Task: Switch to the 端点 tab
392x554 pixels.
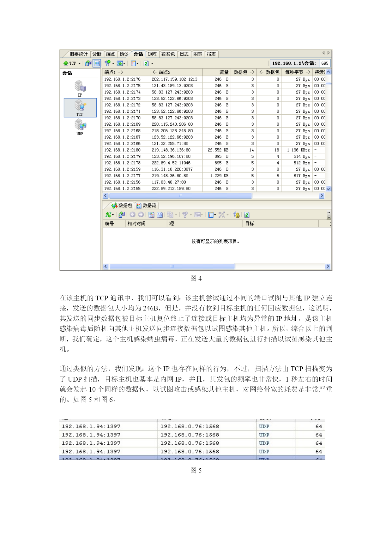Action: pos(111,54)
